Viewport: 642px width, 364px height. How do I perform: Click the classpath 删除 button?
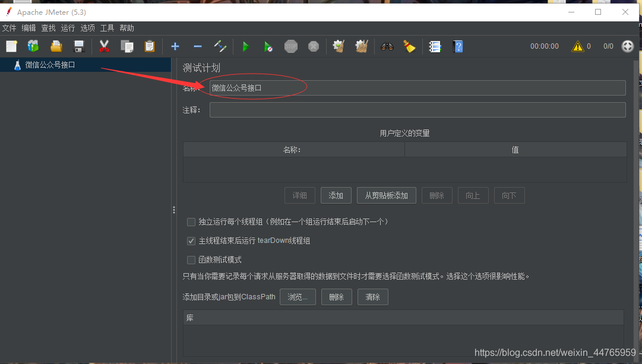click(337, 297)
